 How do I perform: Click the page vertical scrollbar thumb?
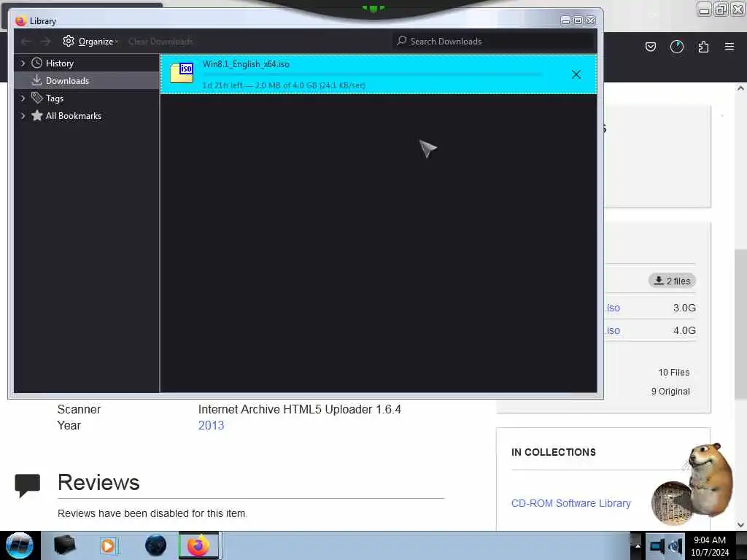click(740, 324)
